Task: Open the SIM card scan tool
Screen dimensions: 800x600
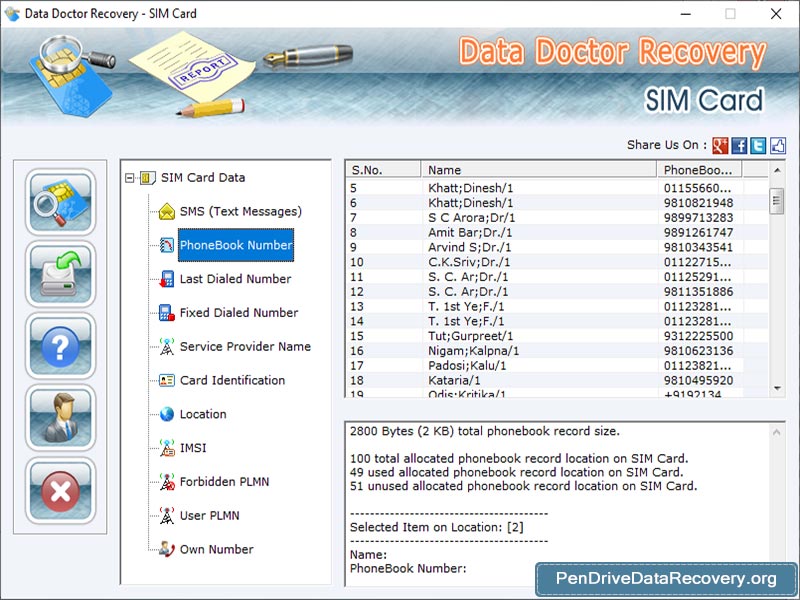Action: (x=60, y=203)
